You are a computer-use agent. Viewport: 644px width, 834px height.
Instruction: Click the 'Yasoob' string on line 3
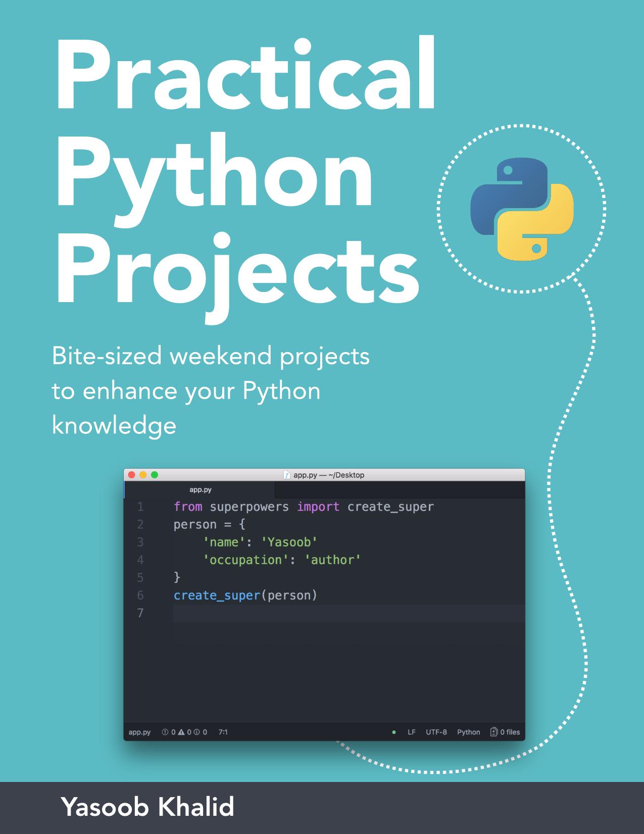(x=289, y=542)
